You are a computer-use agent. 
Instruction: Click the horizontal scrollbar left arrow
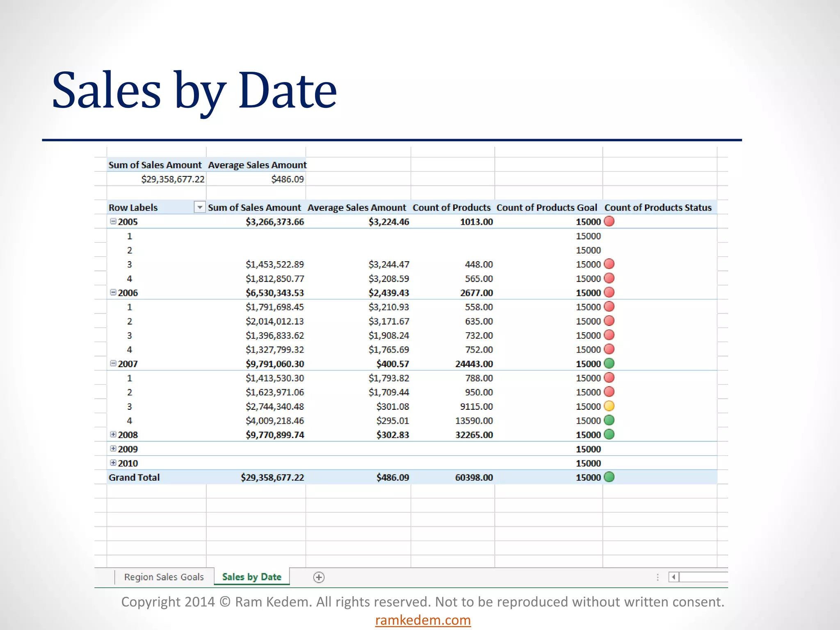point(673,577)
